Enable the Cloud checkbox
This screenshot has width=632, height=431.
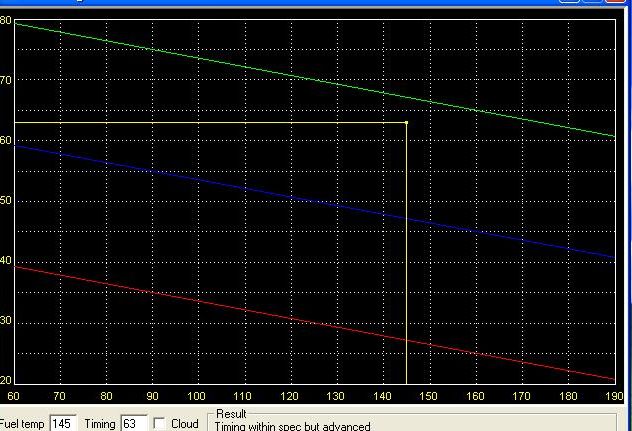click(160, 424)
